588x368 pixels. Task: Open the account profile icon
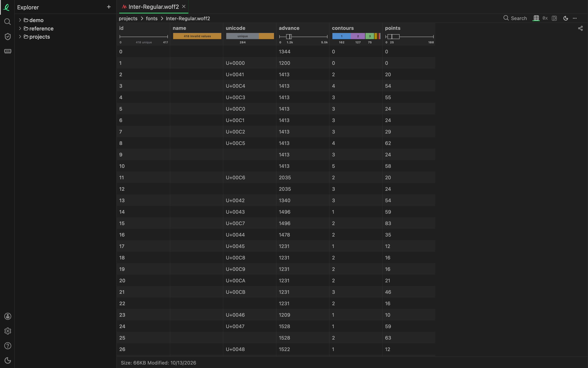pyautogui.click(x=8, y=316)
